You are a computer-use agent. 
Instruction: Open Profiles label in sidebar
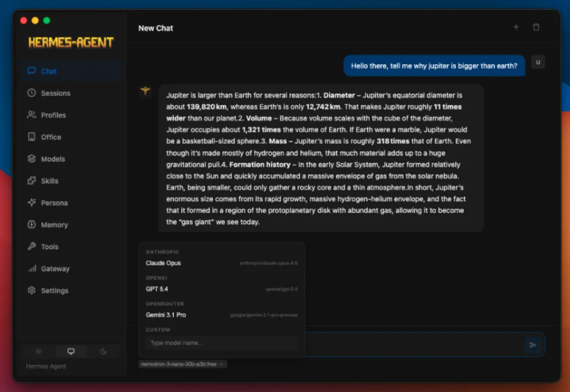pos(53,115)
